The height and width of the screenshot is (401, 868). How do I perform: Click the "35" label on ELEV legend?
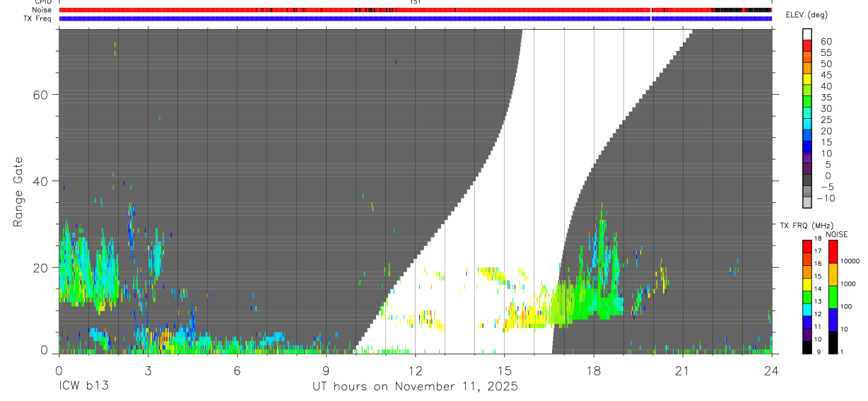click(x=826, y=98)
